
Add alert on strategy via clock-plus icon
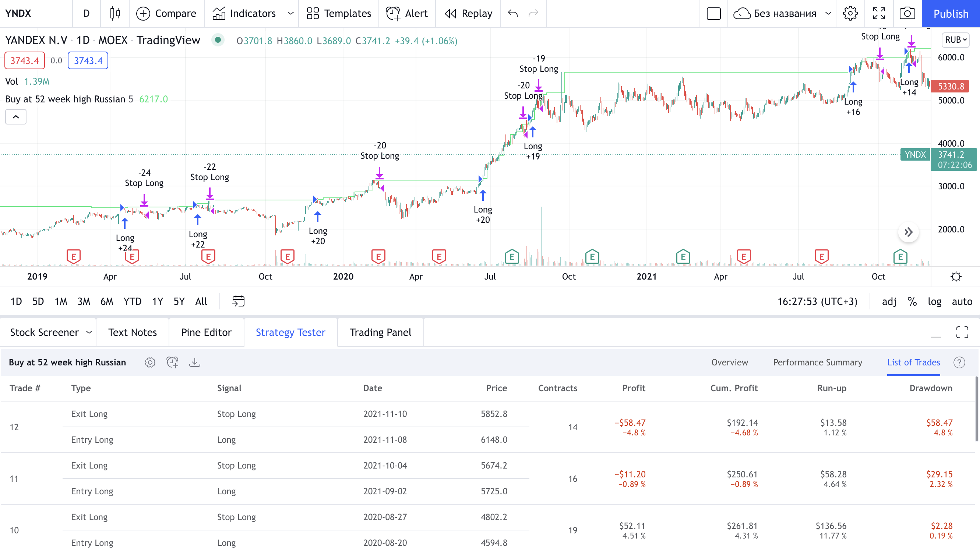[172, 362]
